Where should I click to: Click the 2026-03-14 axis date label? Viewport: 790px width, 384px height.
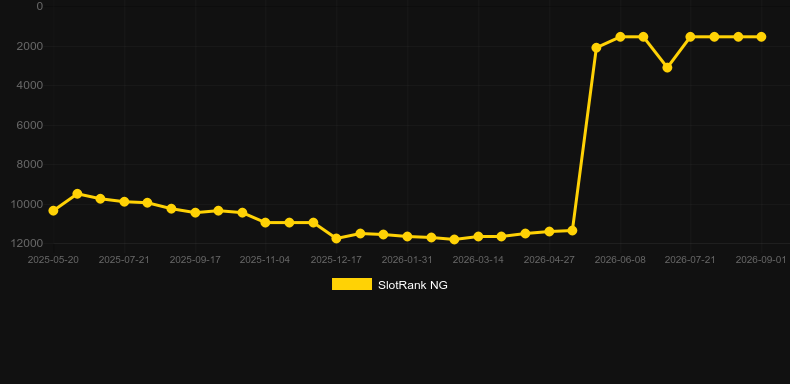478,260
